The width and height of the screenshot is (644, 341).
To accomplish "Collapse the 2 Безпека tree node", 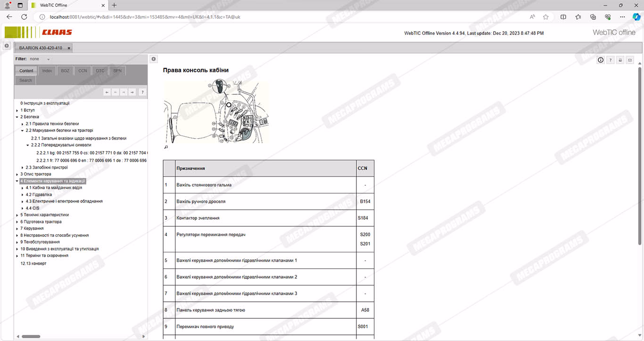I will 17,117.
